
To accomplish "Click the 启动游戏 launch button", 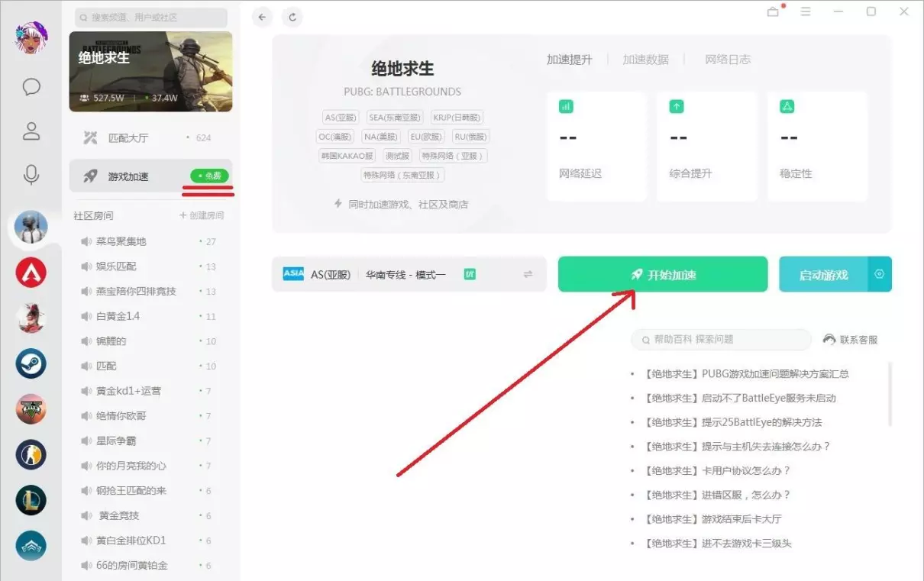I will pos(823,274).
